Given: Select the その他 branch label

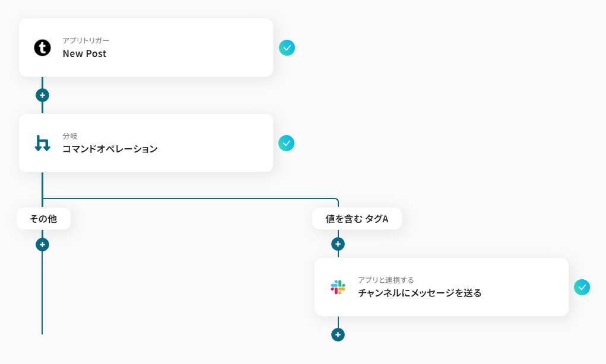Looking at the screenshot, I should [43, 219].
